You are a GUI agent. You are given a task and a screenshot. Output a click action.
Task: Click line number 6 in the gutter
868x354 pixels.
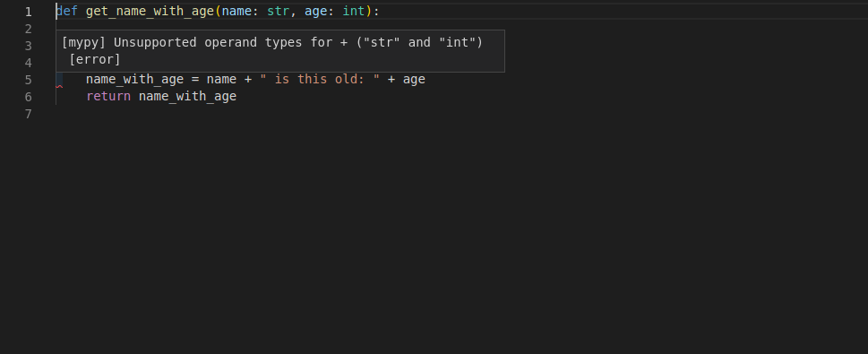29,97
